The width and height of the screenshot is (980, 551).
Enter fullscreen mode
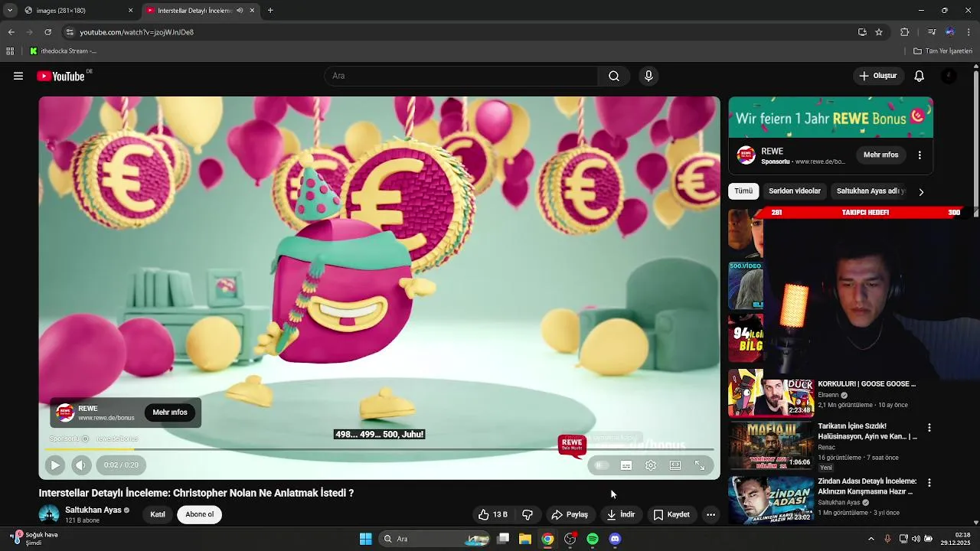coord(700,465)
